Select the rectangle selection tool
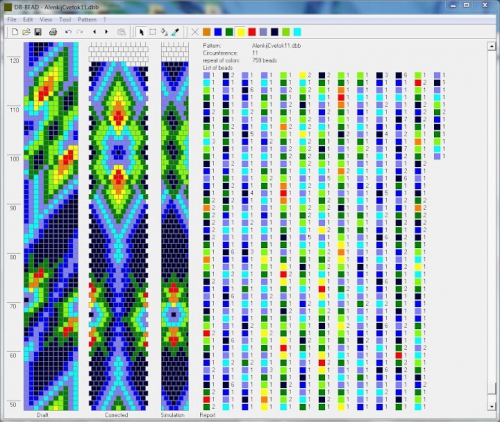This screenshot has height=422, width=500. pyautogui.click(x=153, y=32)
